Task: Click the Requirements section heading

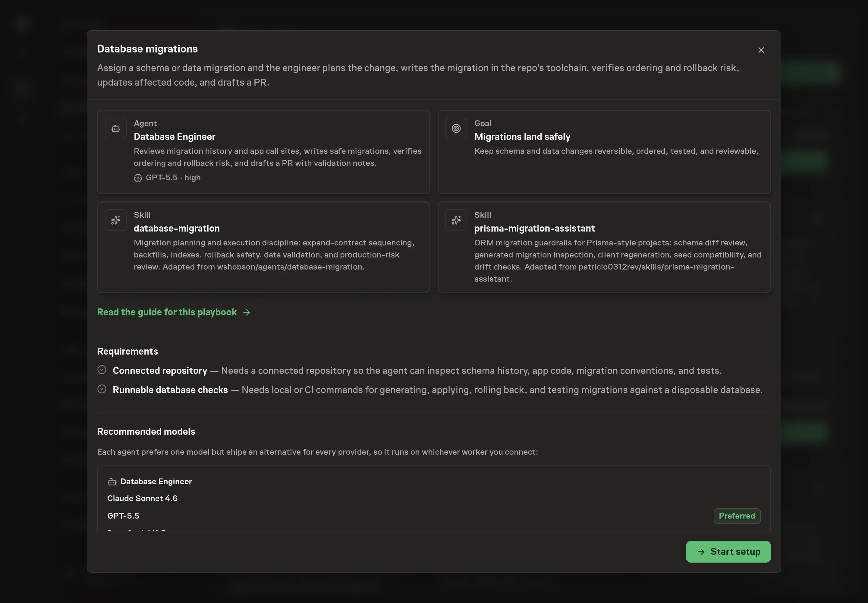Action: (127, 351)
